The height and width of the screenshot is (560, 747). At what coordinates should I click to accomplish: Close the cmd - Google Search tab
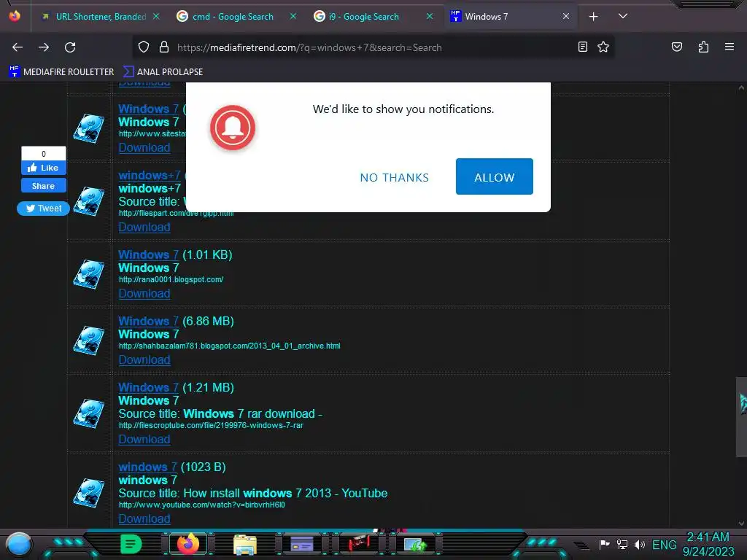click(293, 16)
